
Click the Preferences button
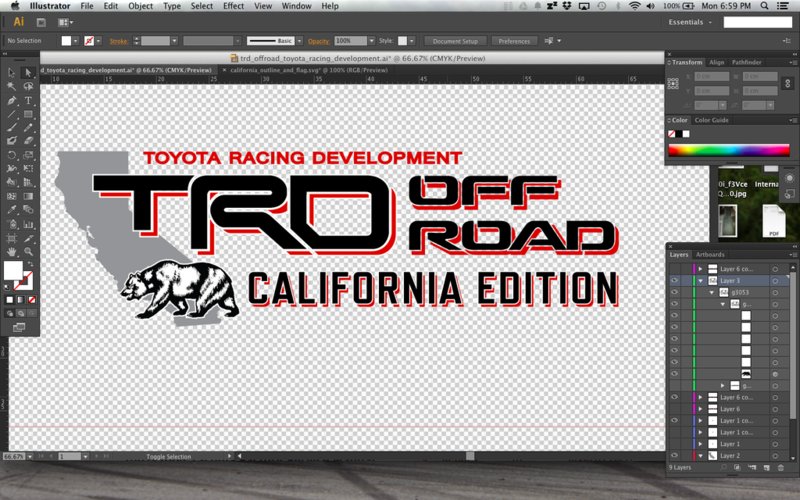tap(514, 41)
